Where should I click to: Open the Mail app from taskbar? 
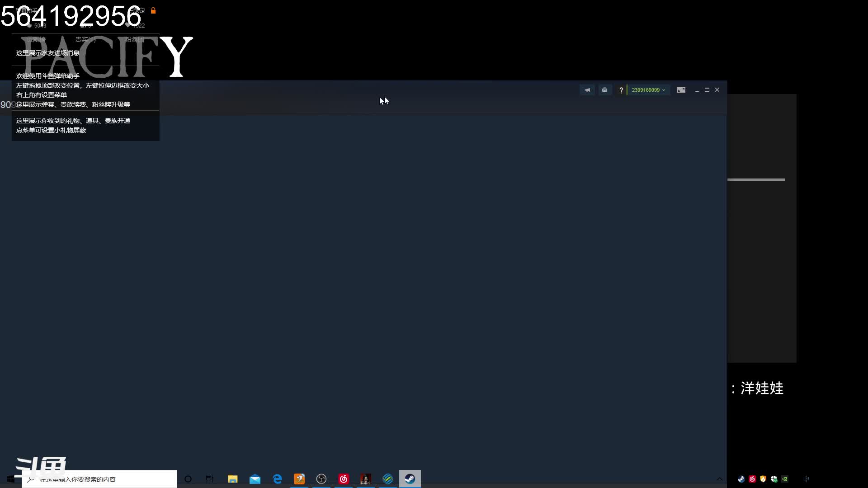click(255, 479)
